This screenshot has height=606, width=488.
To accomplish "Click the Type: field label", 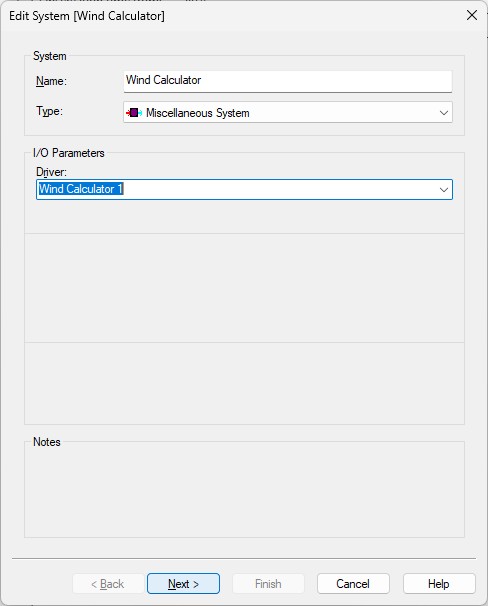I will (x=49, y=111).
